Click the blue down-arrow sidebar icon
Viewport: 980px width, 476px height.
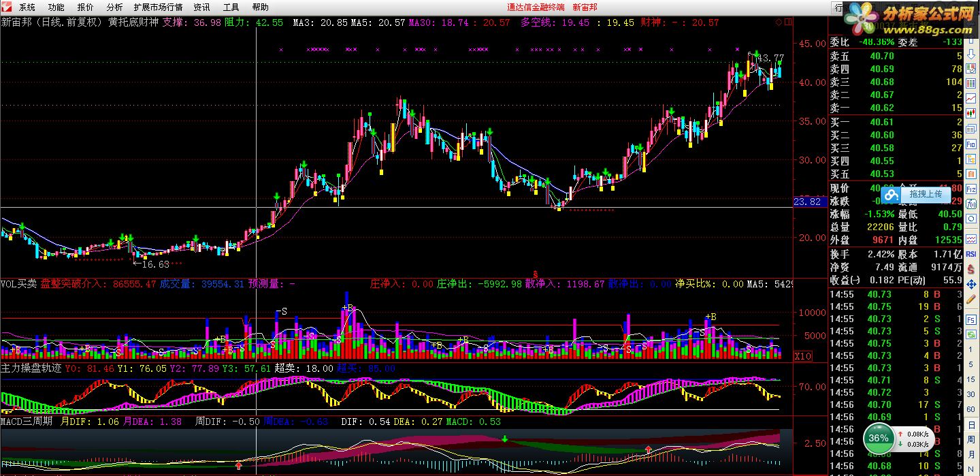970,54
